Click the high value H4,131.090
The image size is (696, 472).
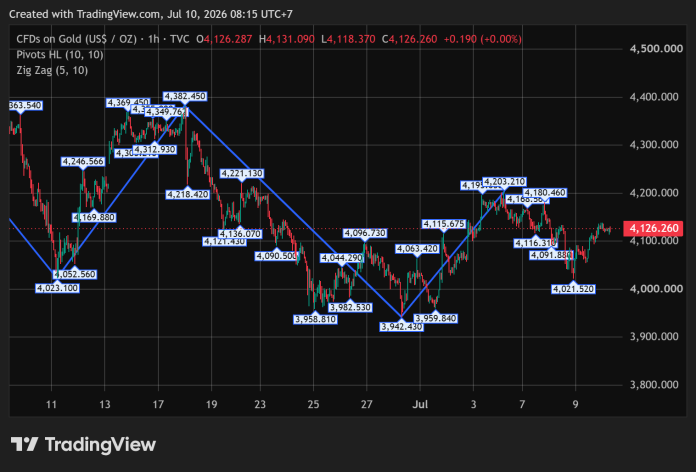(x=287, y=39)
